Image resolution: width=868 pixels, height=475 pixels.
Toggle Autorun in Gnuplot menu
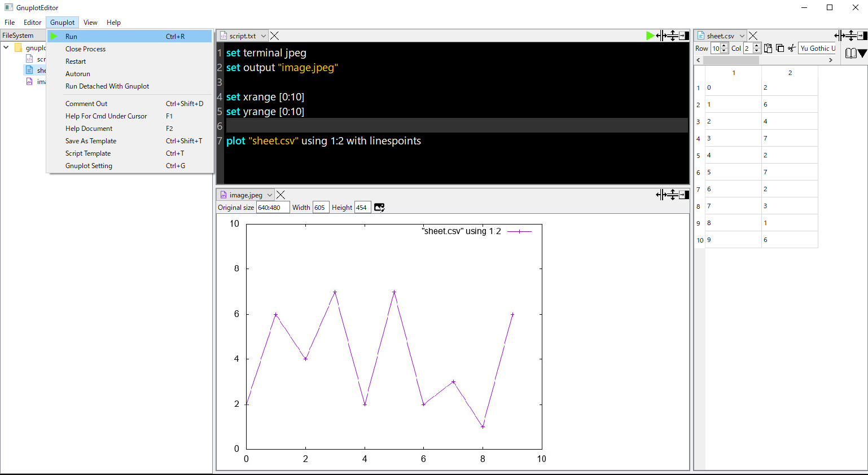pos(129,74)
